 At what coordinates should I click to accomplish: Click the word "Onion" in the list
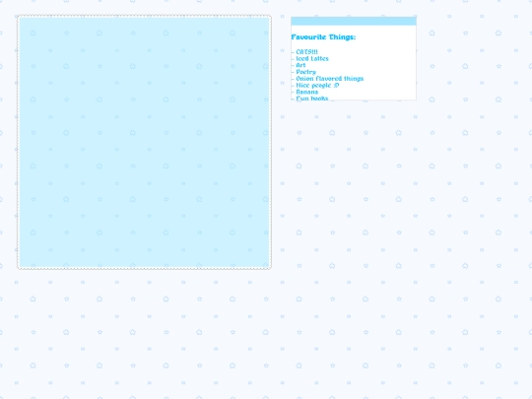pos(304,79)
